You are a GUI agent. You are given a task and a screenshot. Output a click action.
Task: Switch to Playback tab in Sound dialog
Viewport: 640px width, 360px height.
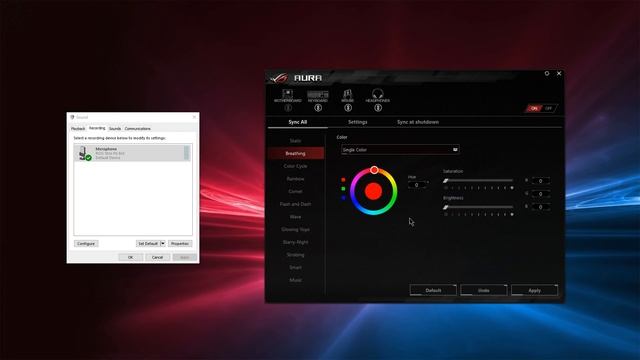(78, 129)
